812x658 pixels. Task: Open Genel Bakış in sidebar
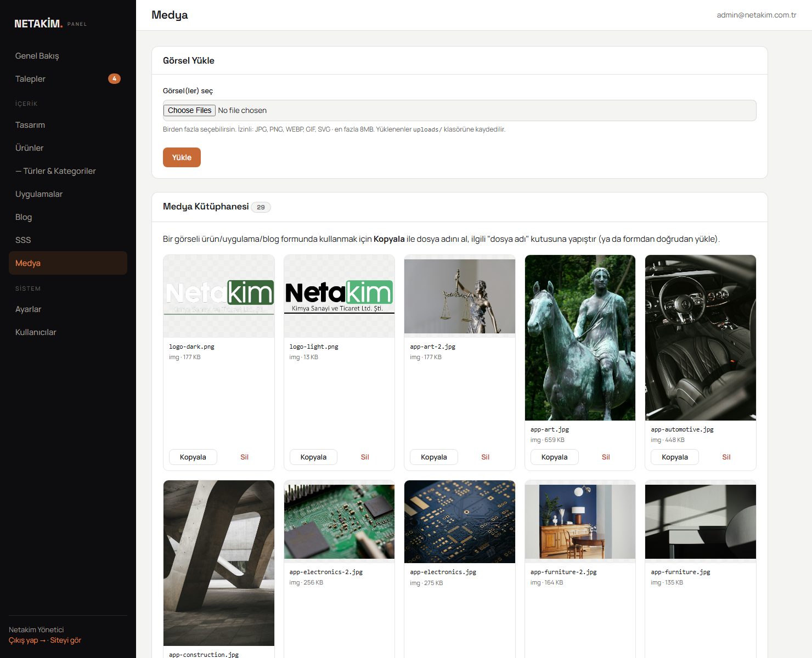click(68, 56)
